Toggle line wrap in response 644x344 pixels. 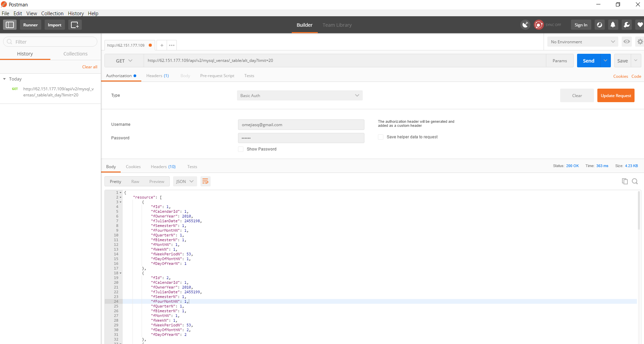click(x=205, y=181)
